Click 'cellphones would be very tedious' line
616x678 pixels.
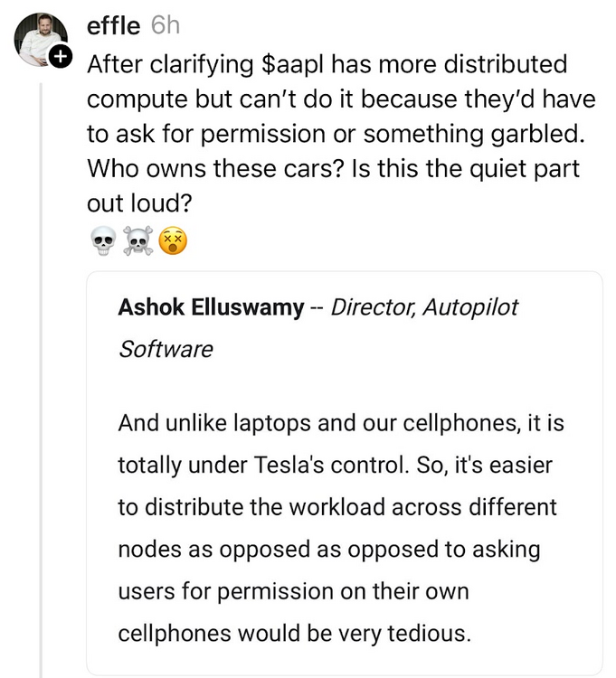tap(295, 632)
